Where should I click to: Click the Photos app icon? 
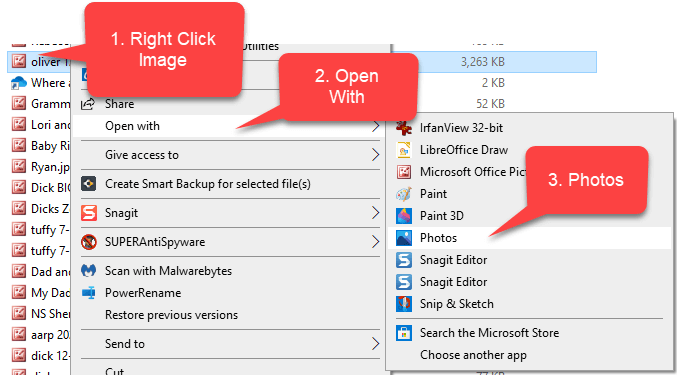[404, 238]
